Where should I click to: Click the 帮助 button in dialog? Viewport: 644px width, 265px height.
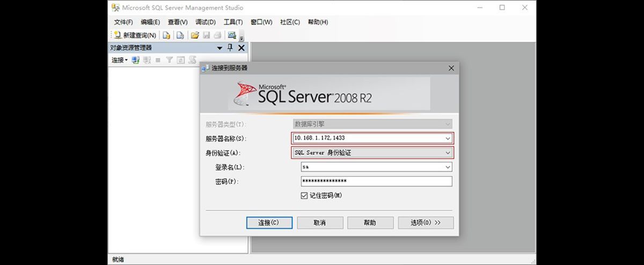tap(371, 223)
